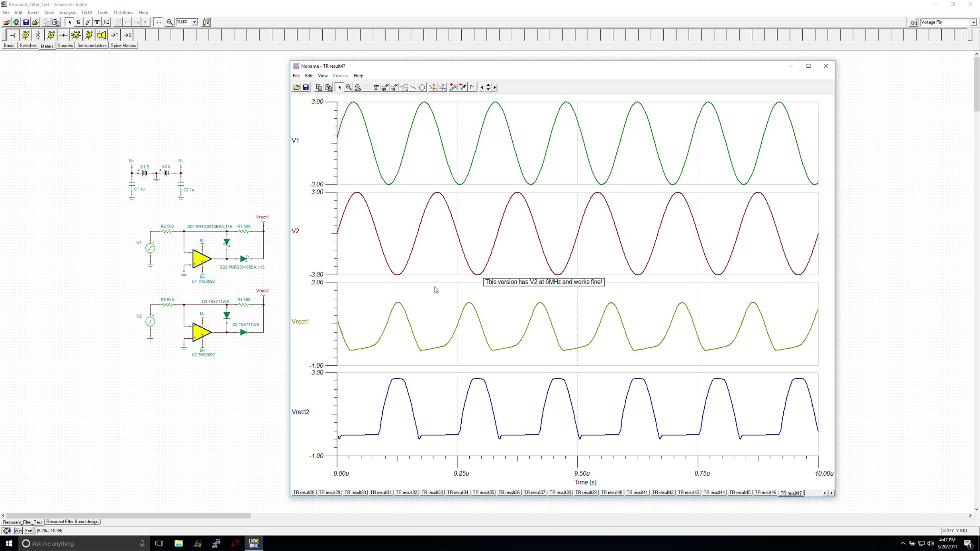Click the 1K component find icon
980x551 pixels.
pyautogui.click(x=206, y=22)
